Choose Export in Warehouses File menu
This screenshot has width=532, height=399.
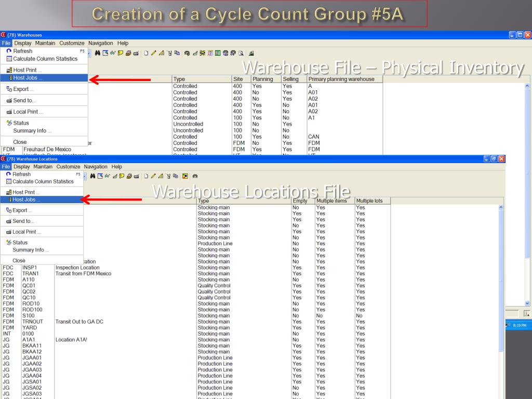[44, 89]
